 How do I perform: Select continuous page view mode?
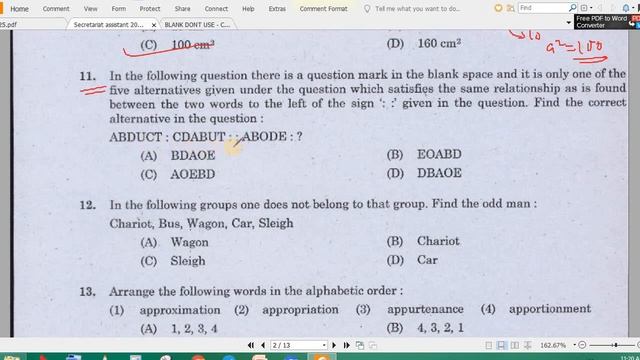pyautogui.click(x=501, y=345)
